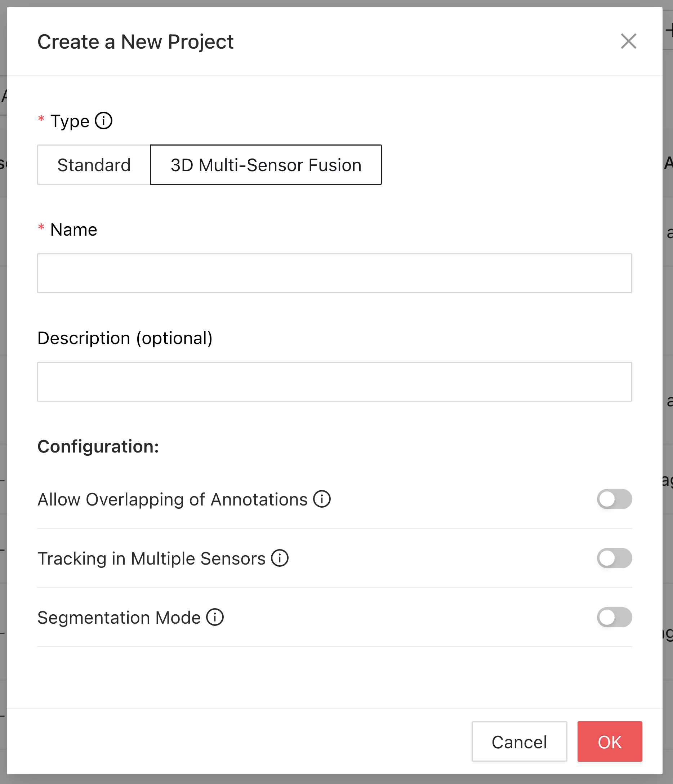Toggle the Segmentation Mode switch
The width and height of the screenshot is (673, 784).
614,617
